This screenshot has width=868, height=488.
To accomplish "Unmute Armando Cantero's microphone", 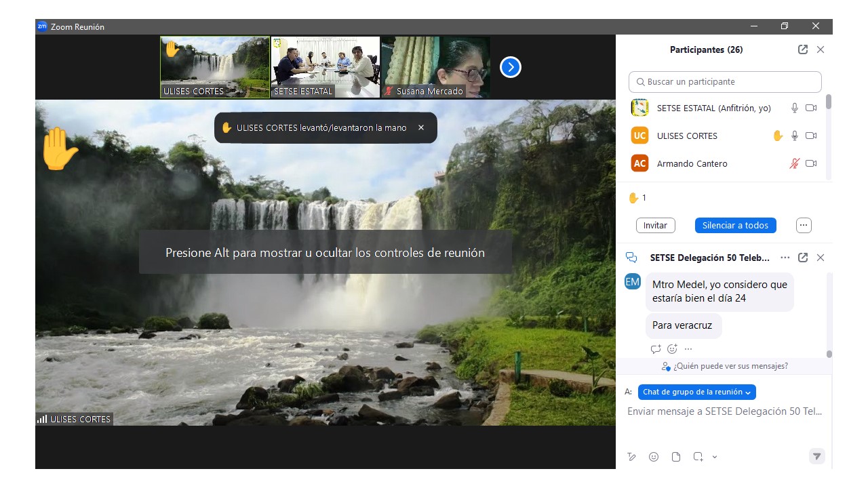I will pos(795,163).
